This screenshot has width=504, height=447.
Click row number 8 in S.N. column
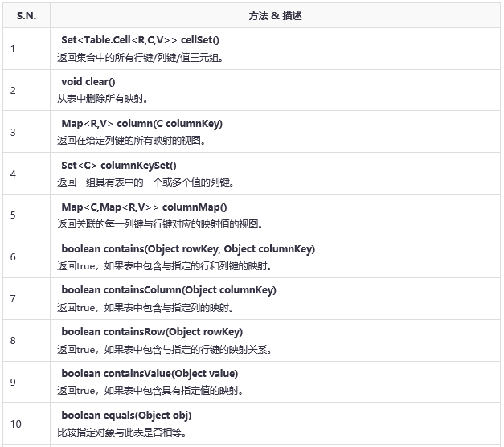13,340
